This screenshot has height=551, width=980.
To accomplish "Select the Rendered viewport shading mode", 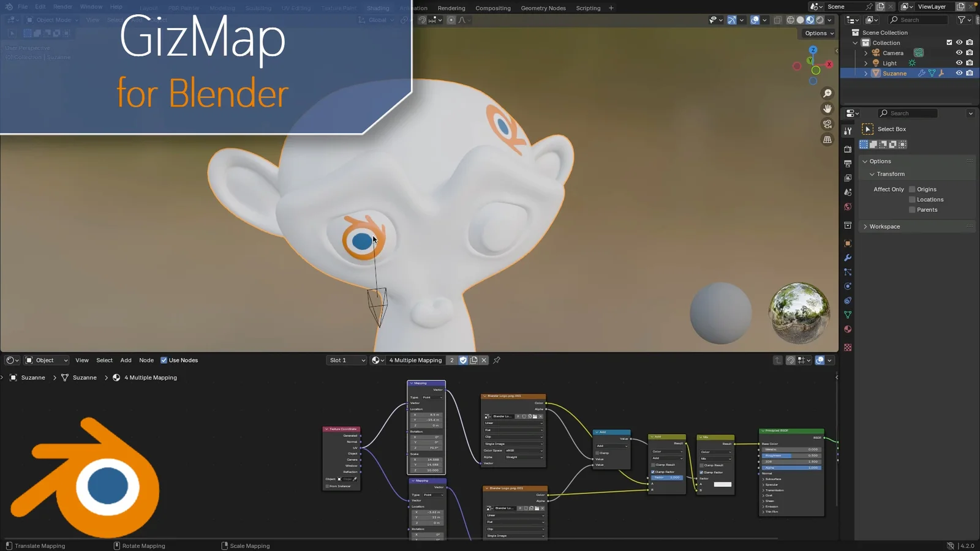I will 820,20.
